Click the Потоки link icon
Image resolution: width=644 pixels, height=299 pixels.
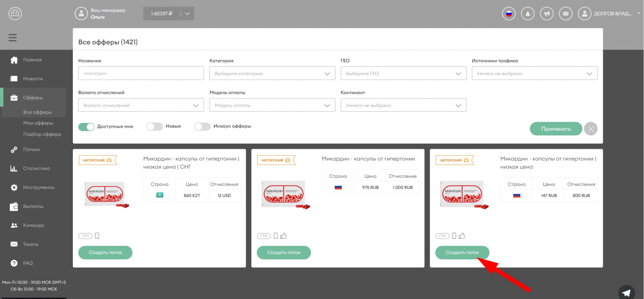(14, 149)
